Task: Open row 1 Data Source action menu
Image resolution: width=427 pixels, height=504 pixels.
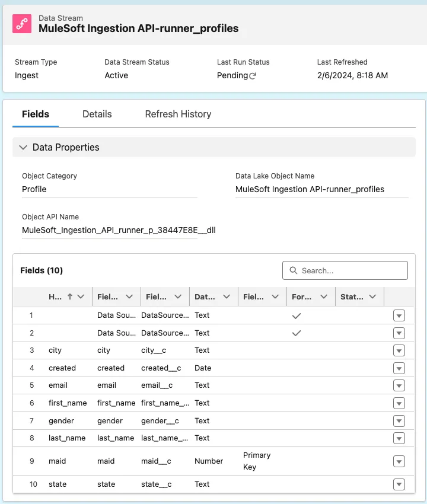Action: [399, 315]
